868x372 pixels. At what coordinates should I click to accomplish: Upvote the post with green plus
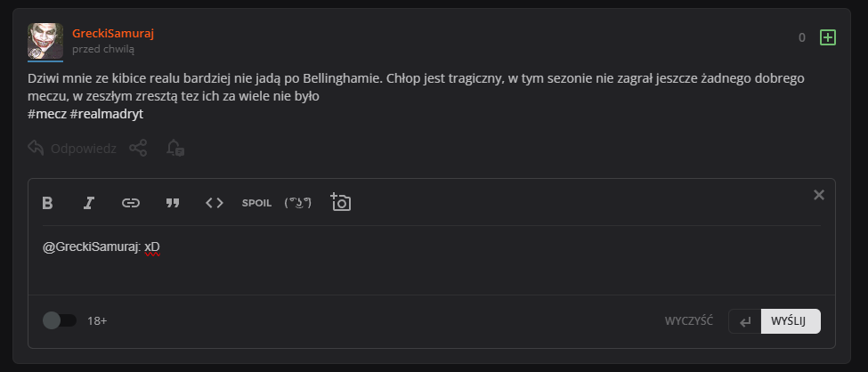pyautogui.click(x=828, y=37)
